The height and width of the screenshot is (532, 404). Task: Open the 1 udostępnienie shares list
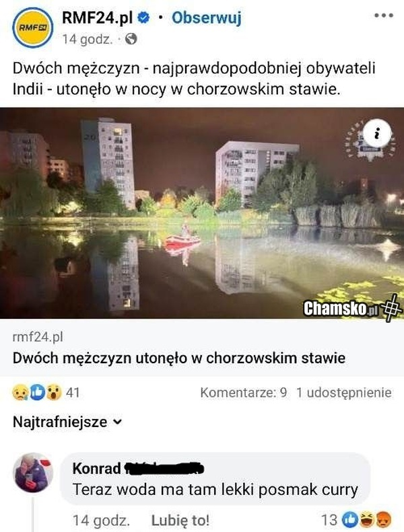point(344,393)
